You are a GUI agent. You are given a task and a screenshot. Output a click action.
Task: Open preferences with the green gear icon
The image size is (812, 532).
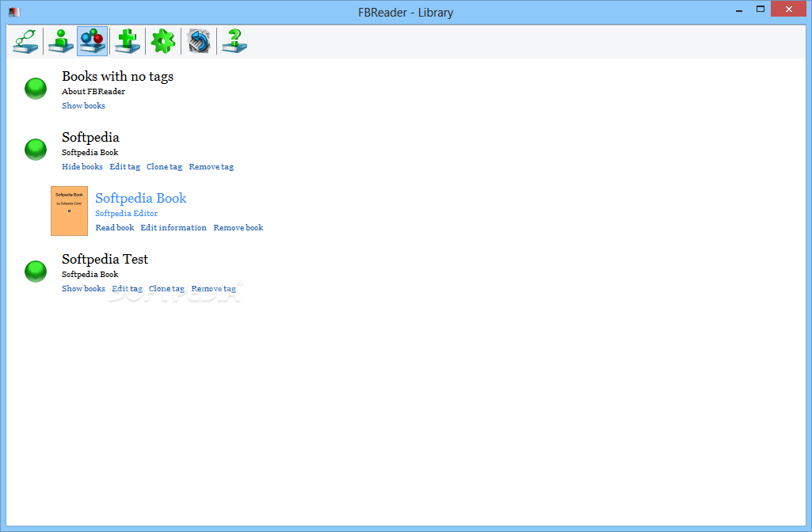pos(163,41)
